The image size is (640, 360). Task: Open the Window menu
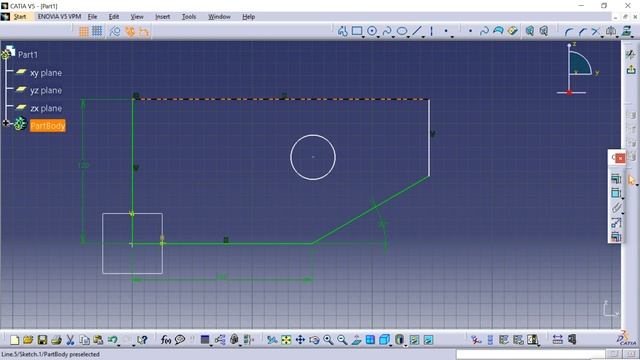220,17
